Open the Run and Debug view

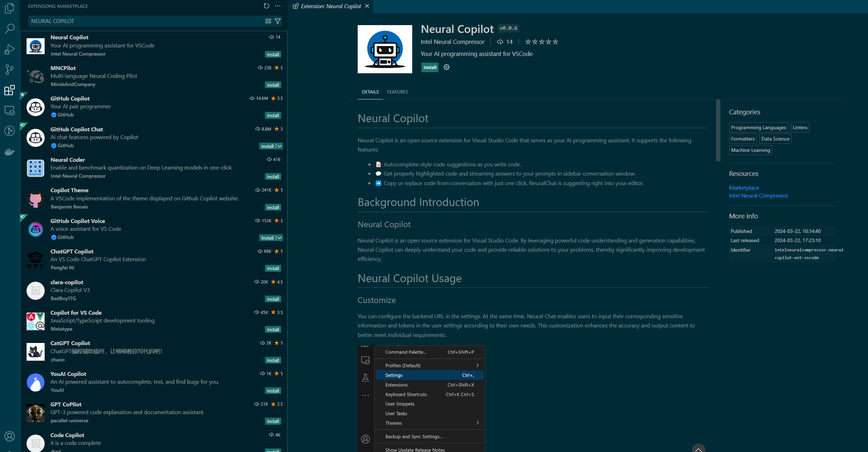click(x=10, y=49)
